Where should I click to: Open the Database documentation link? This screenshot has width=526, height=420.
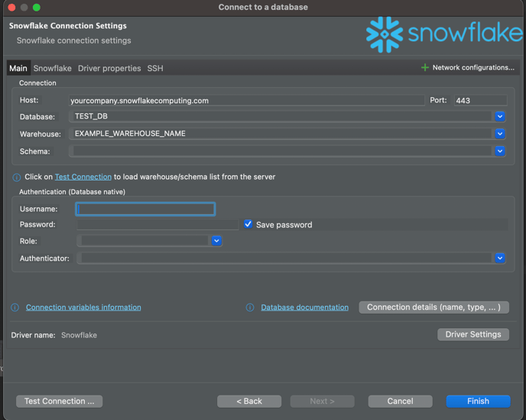[304, 308]
